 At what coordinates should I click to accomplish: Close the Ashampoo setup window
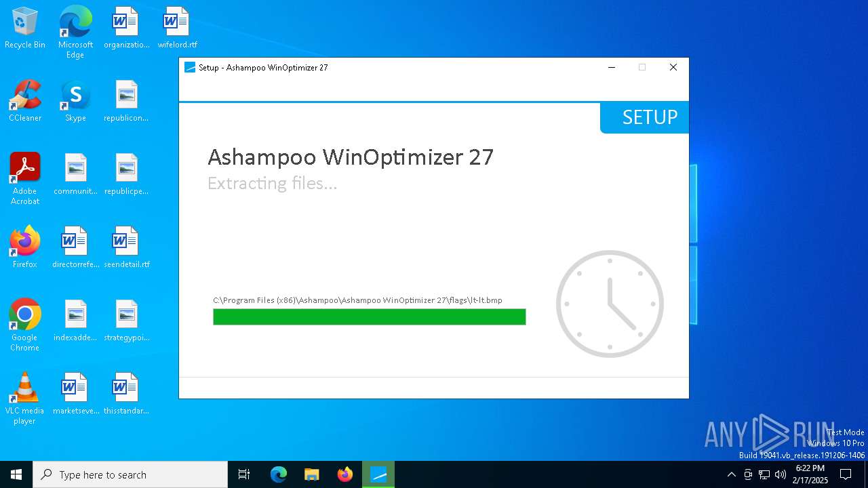coord(673,67)
